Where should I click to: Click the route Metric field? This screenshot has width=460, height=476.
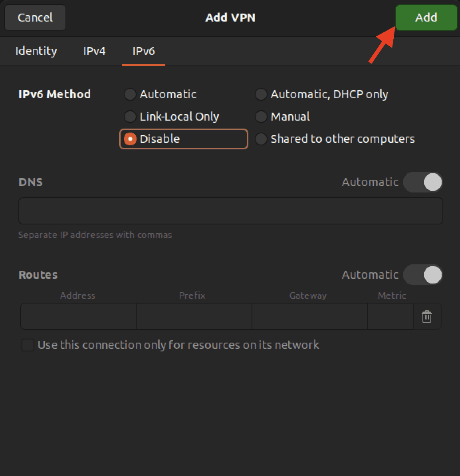coord(390,316)
